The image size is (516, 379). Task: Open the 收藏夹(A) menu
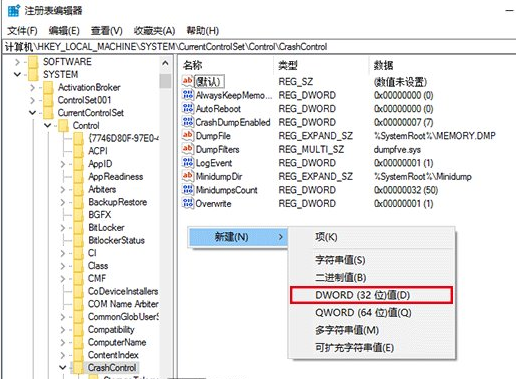click(x=154, y=31)
